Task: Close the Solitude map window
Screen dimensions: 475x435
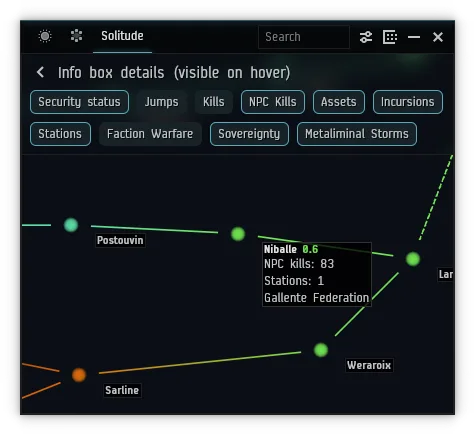Action: pyautogui.click(x=438, y=37)
